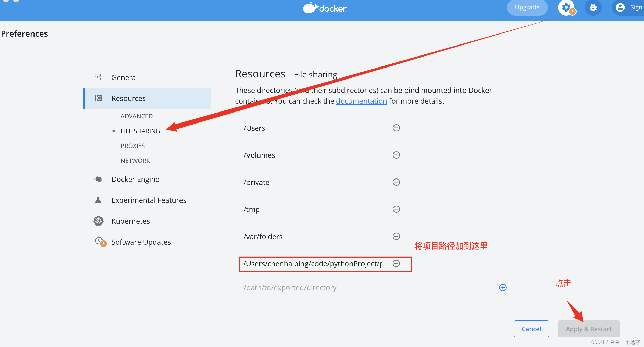The height and width of the screenshot is (347, 644).
Task: Open the documentation link
Action: [x=361, y=101]
